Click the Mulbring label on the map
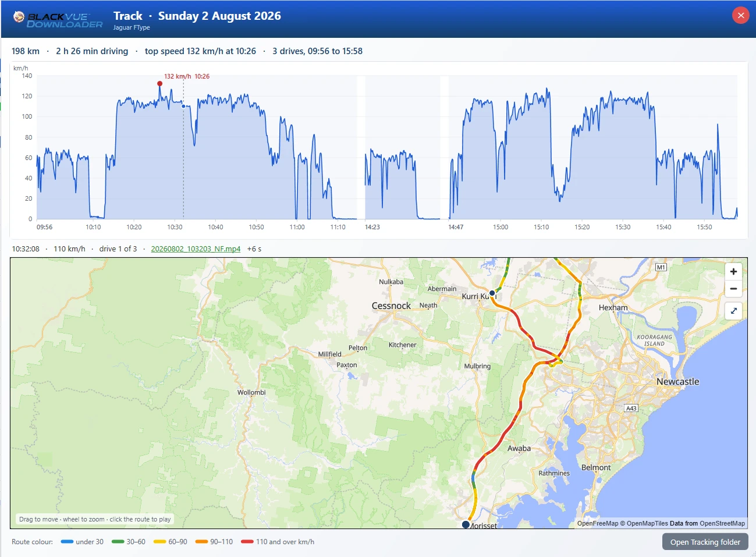This screenshot has width=756, height=557. [477, 366]
